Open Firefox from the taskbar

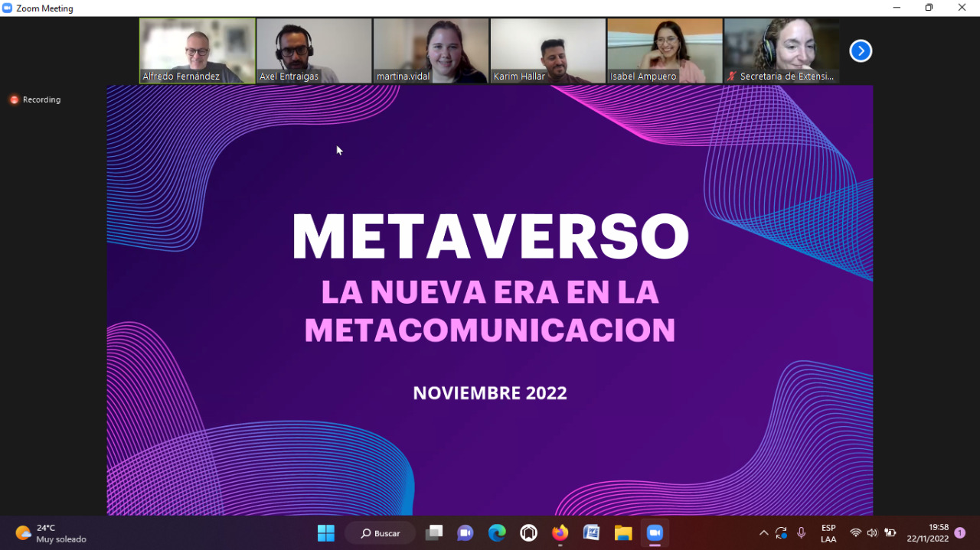(x=560, y=533)
